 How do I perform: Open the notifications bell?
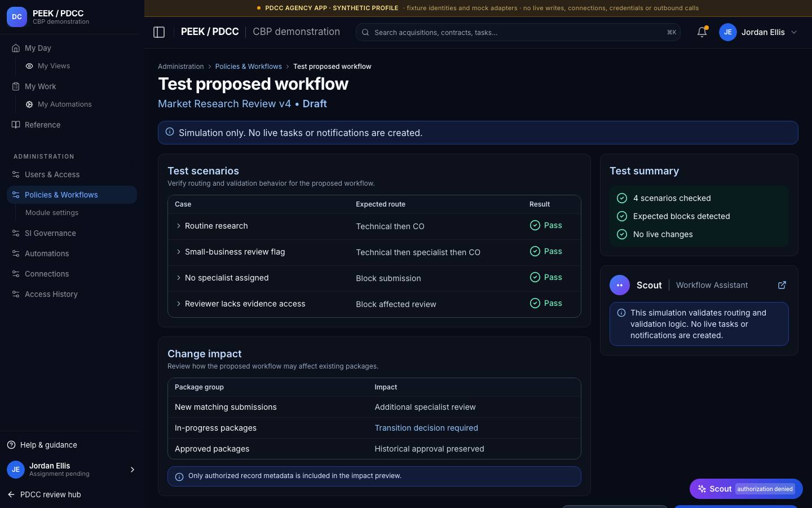point(702,32)
